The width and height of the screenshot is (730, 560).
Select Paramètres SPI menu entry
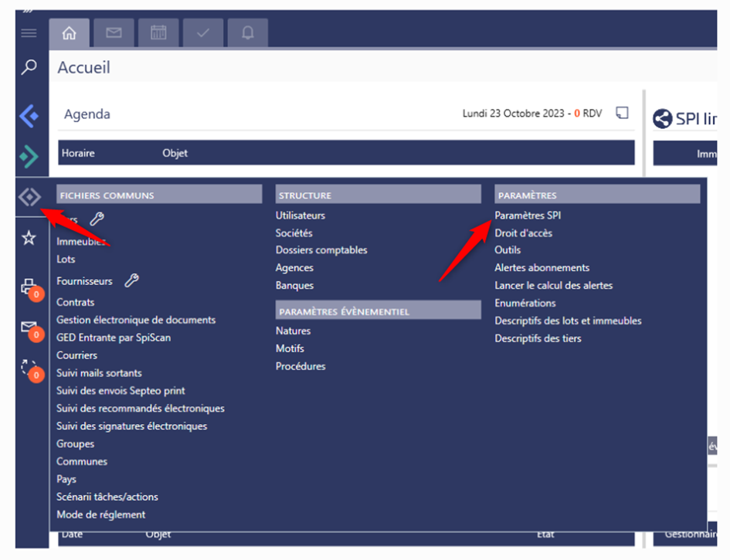pyautogui.click(x=528, y=216)
